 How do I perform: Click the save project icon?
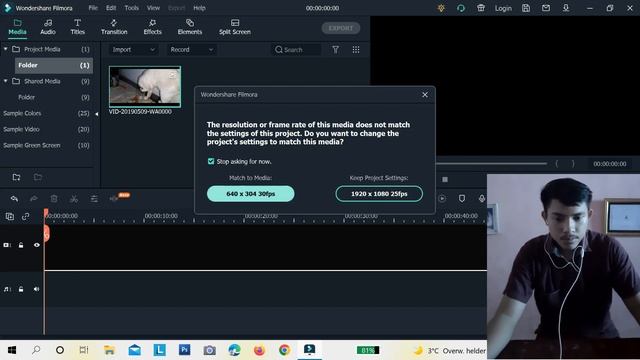coord(526,8)
